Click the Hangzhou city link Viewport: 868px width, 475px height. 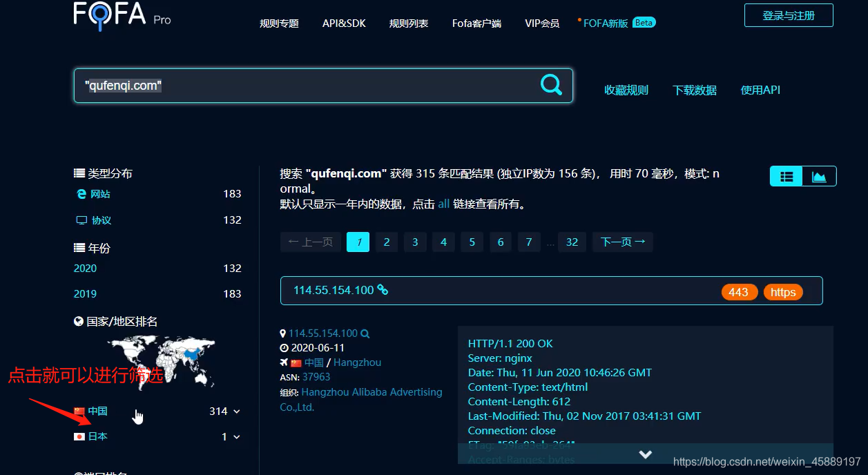(357, 362)
